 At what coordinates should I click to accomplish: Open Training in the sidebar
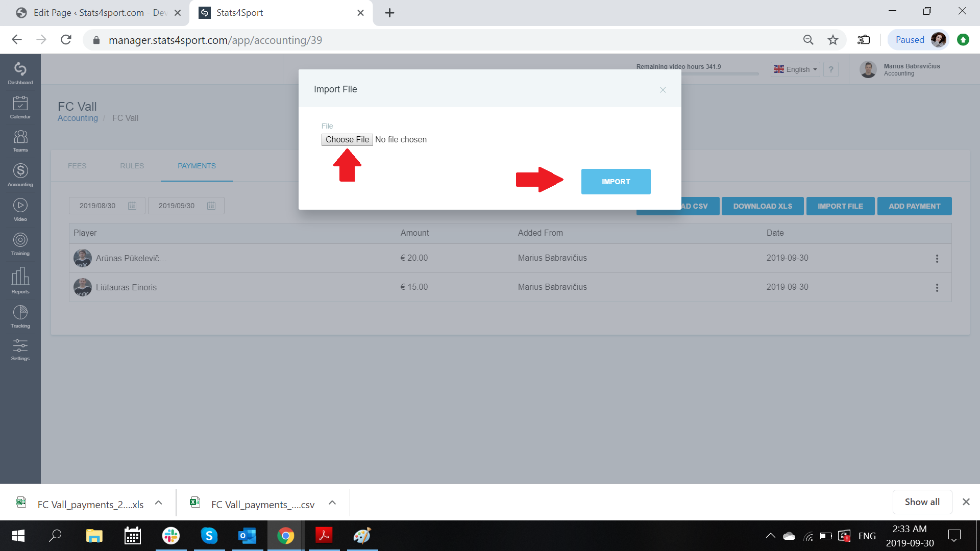click(x=20, y=244)
